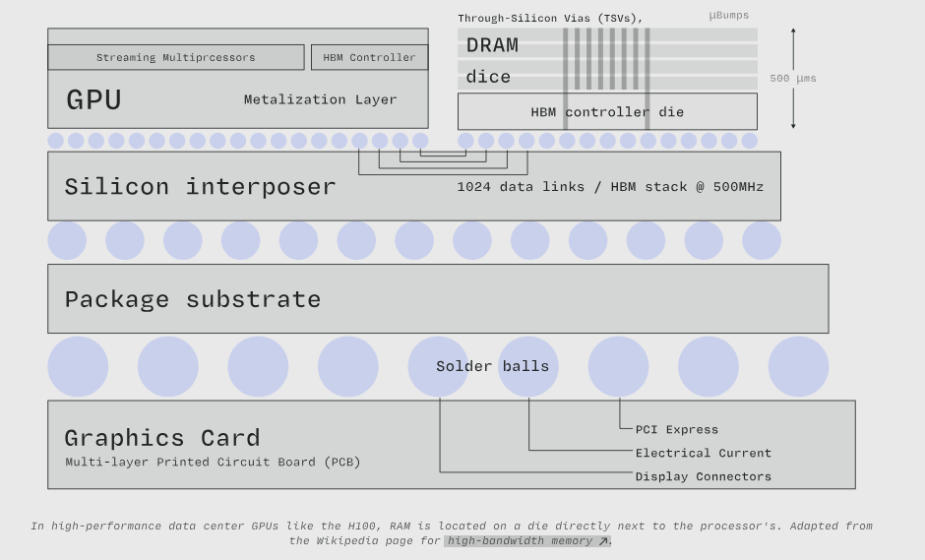
Task: Click the 1024 data links annotation text
Action: coord(610,186)
